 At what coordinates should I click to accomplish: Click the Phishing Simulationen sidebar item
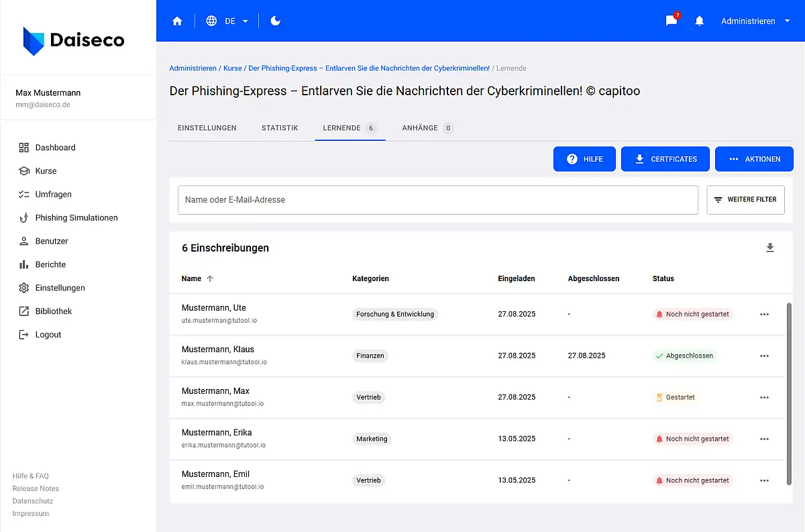(76, 217)
